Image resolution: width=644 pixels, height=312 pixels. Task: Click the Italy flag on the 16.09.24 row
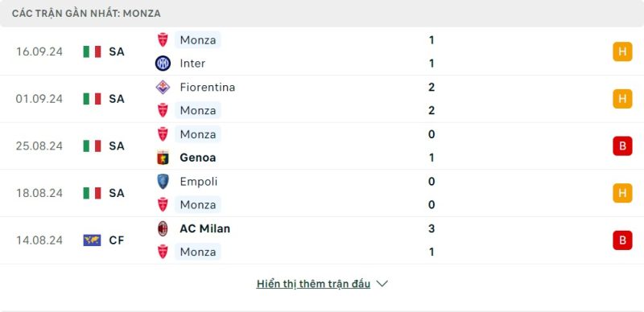(x=92, y=51)
